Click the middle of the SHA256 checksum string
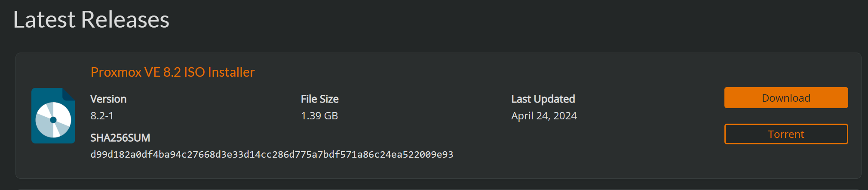This screenshot has width=868, height=190. click(272, 155)
